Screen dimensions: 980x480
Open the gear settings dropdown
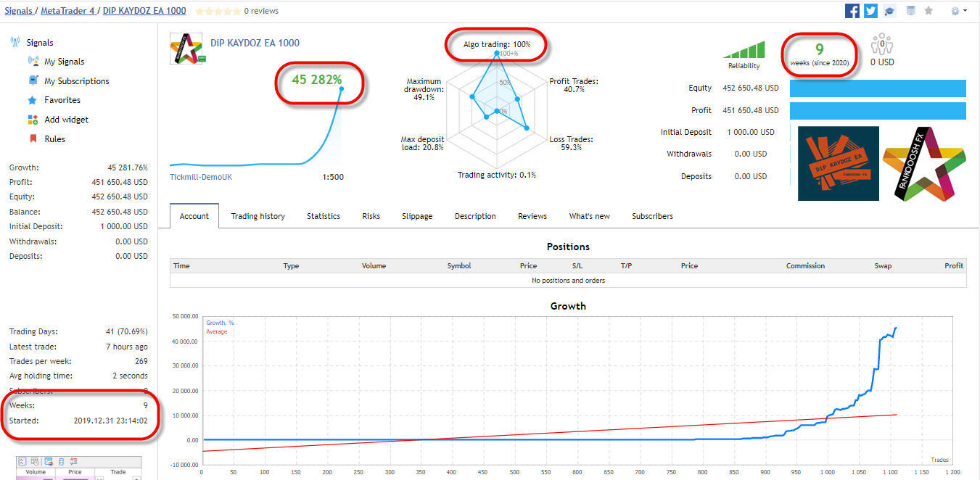click(959, 11)
